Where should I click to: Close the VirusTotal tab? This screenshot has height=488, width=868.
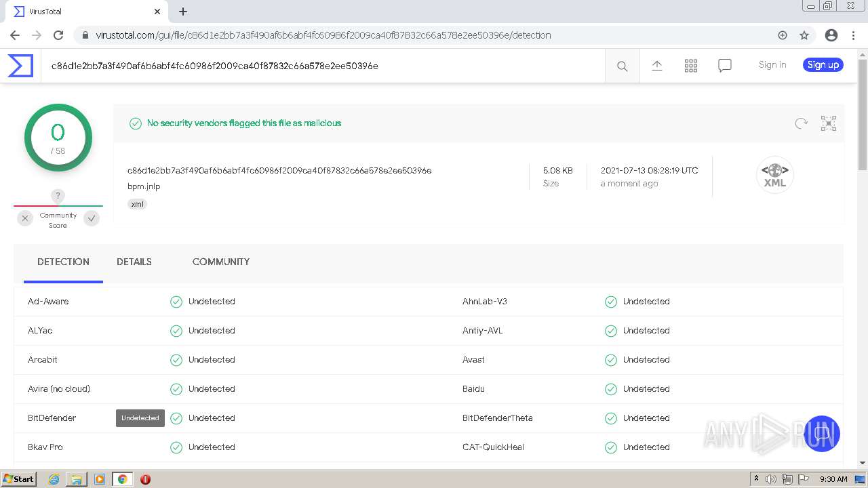pyautogui.click(x=157, y=12)
